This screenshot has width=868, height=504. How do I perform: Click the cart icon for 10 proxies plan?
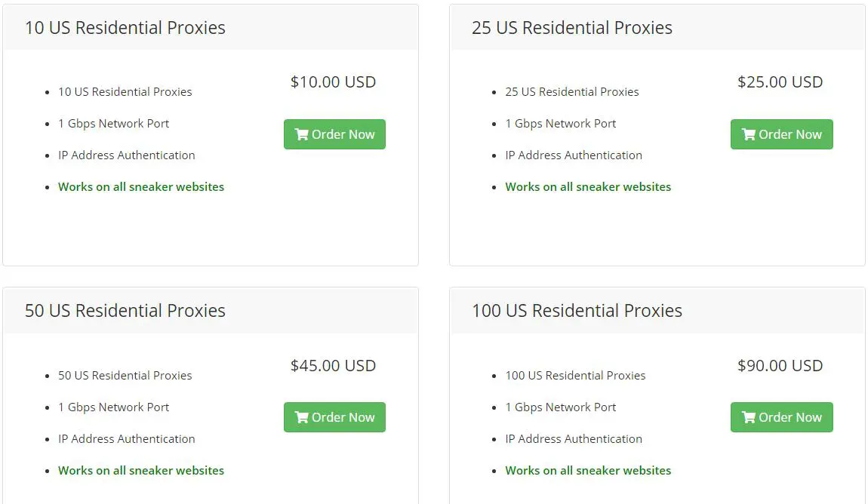coord(302,134)
